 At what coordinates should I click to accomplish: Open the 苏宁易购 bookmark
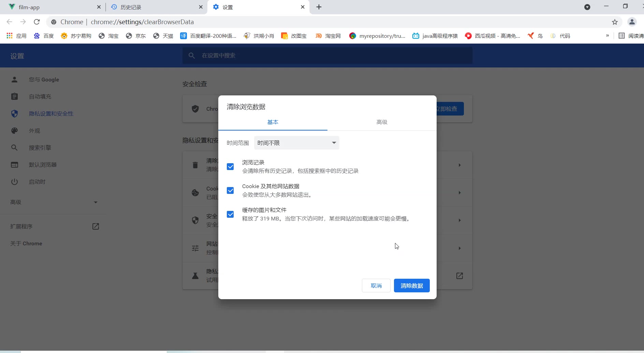point(76,36)
